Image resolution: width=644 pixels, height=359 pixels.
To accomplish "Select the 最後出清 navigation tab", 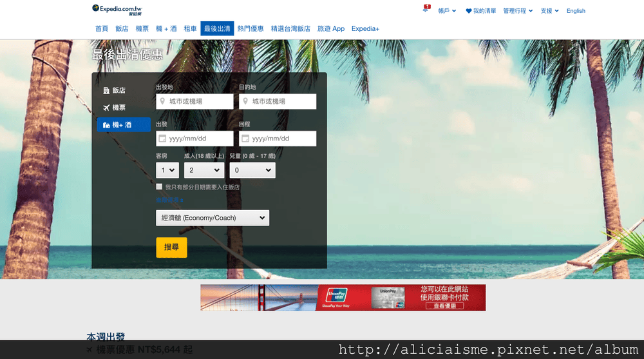I will point(217,29).
